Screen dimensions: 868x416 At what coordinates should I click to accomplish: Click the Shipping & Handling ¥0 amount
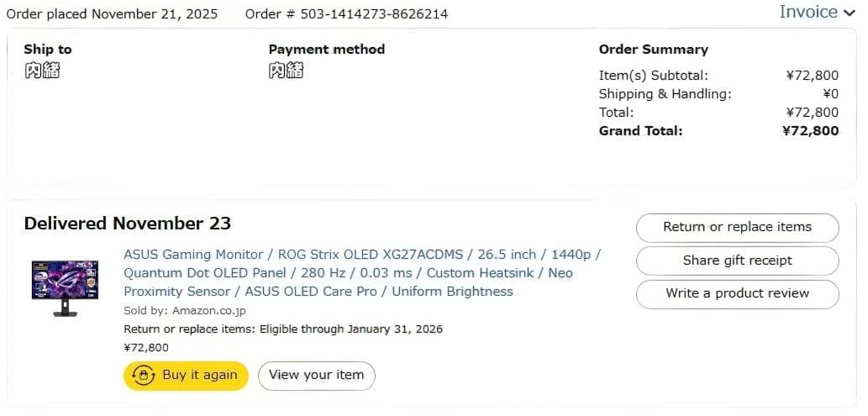click(x=829, y=94)
